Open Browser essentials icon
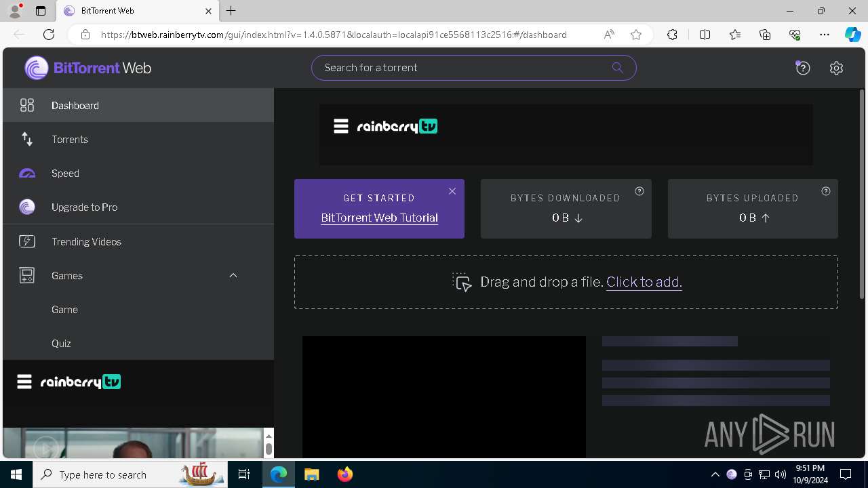 (795, 35)
